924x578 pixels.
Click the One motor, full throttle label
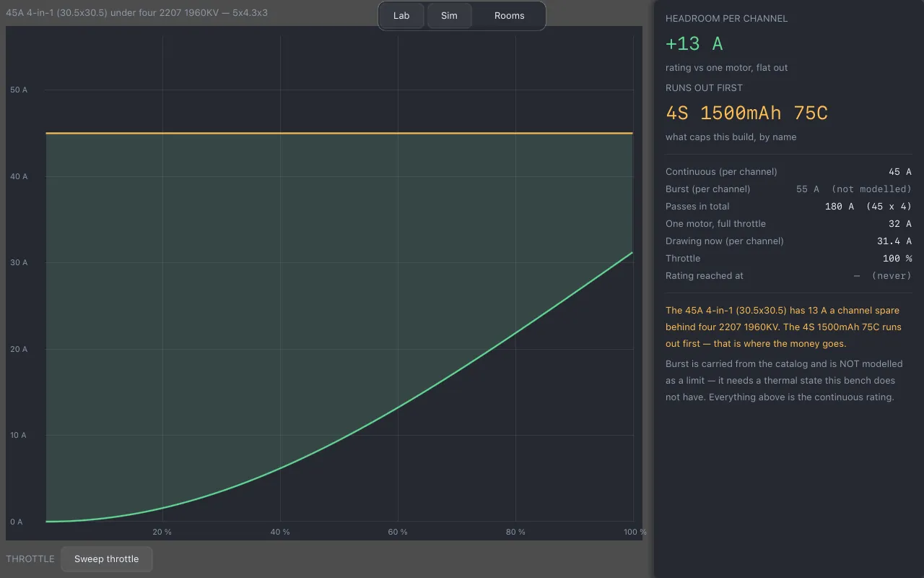715,224
